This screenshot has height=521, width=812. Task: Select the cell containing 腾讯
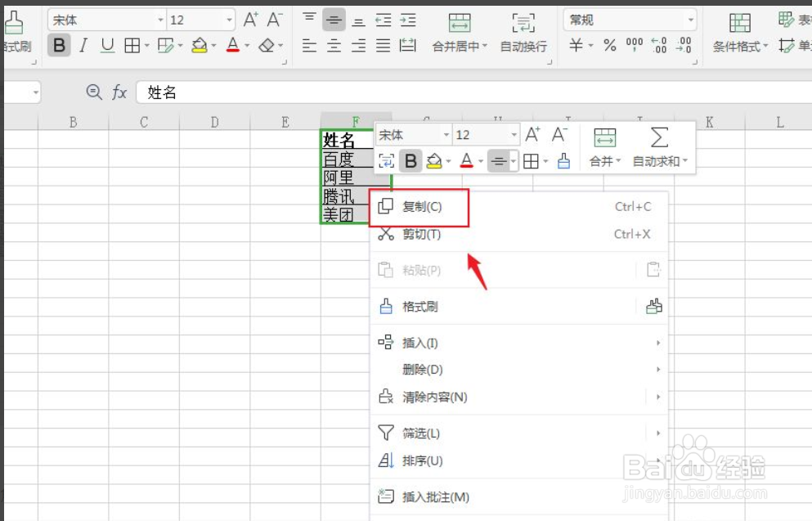(345, 196)
